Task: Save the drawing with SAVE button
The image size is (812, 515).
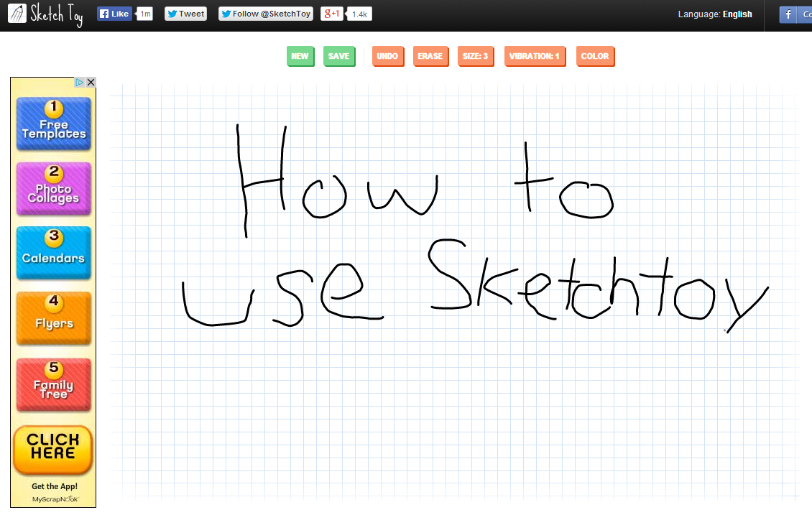Action: click(338, 56)
